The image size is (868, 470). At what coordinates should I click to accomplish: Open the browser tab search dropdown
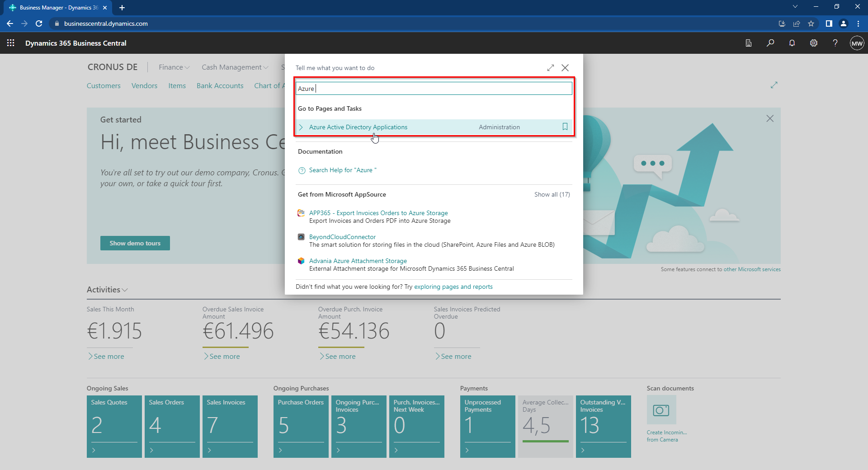795,7
